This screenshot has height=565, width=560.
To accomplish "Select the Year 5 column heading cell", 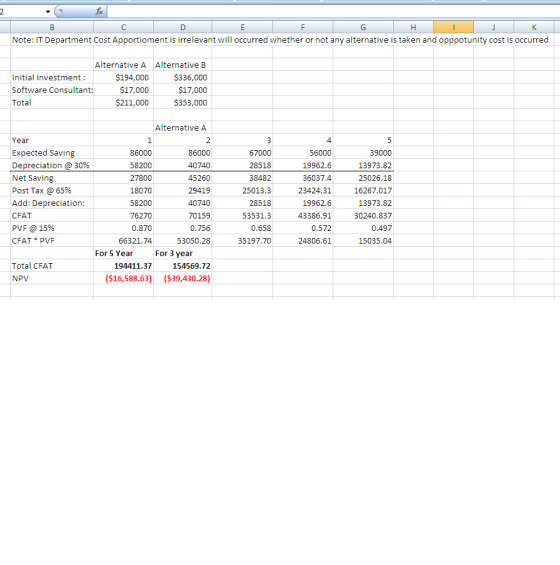I will click(x=363, y=140).
